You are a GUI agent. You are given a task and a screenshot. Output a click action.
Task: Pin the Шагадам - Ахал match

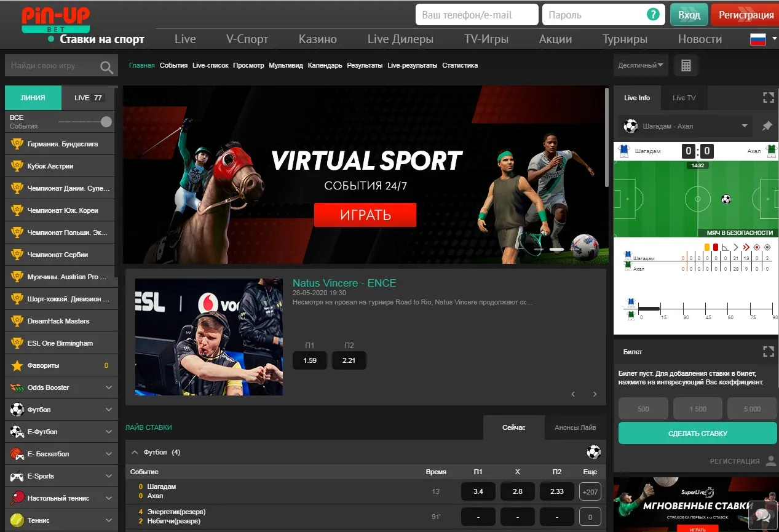coord(767,126)
